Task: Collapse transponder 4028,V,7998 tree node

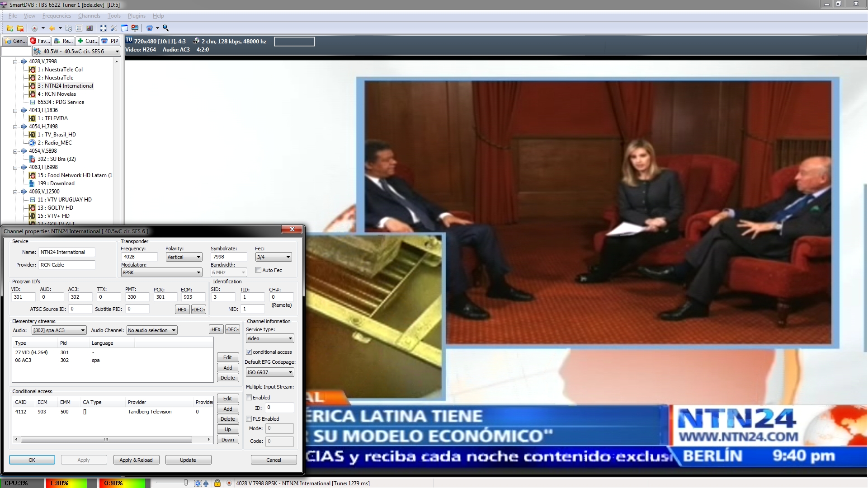Action: 15,61
